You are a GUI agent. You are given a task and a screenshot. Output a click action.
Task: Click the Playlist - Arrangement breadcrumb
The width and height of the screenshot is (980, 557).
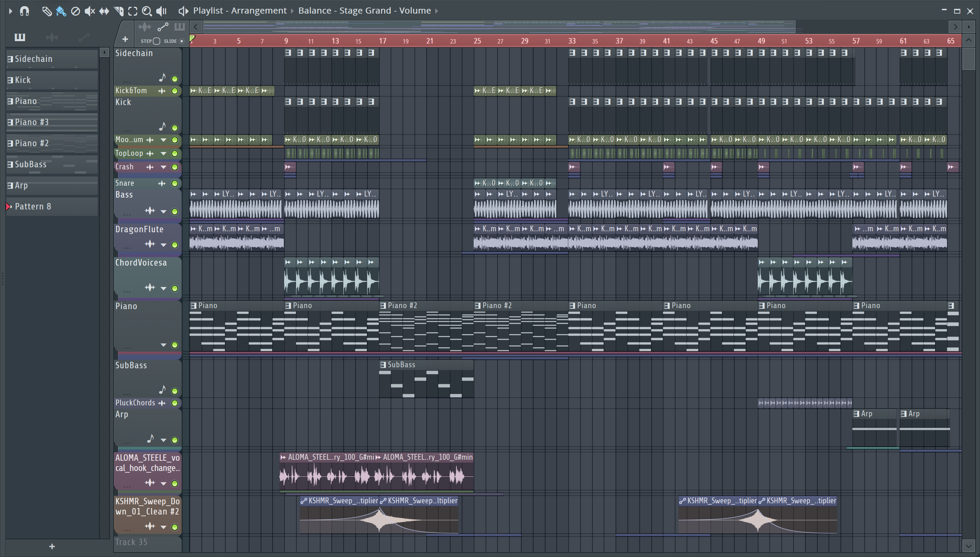[x=240, y=11]
